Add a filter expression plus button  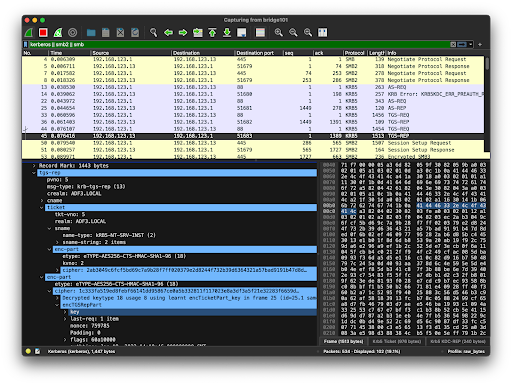[x=480, y=44]
